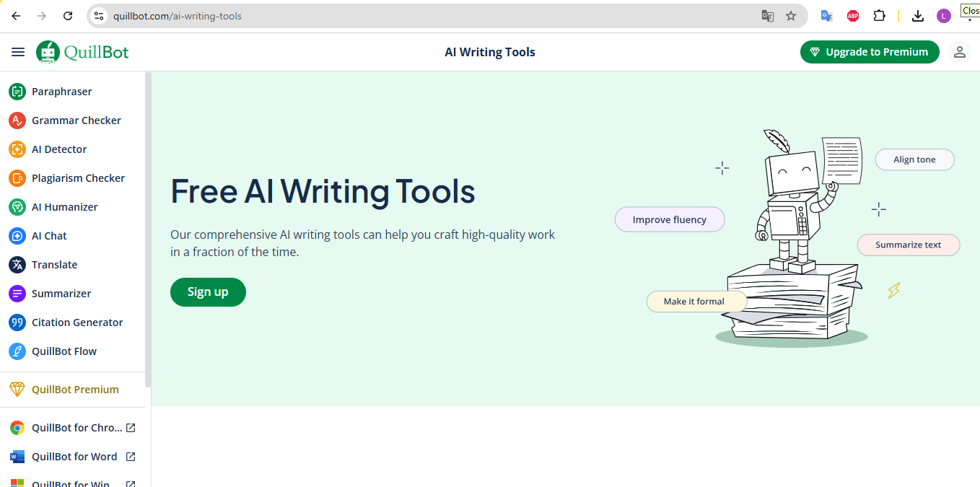Open the Paraphraser tool icon
The width and height of the screenshot is (980, 487).
pos(17,92)
